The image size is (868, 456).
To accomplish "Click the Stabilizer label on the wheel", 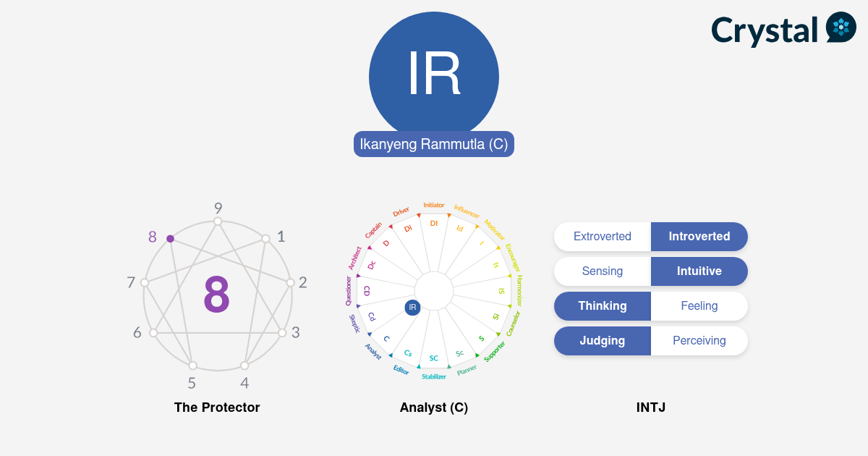I will [x=434, y=376].
